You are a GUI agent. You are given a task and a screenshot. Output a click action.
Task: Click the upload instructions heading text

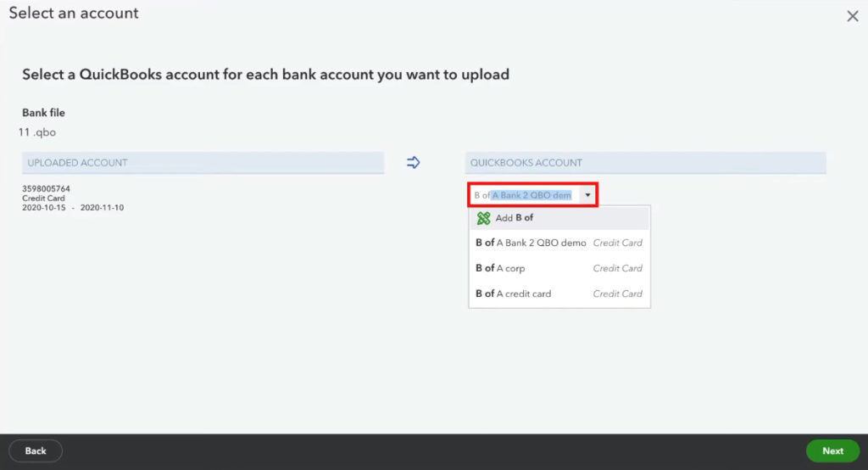click(265, 75)
